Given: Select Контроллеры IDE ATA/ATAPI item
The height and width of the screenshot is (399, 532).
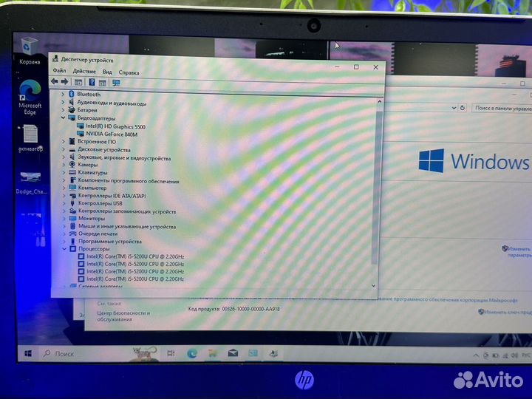Looking at the screenshot, I should [x=112, y=196].
